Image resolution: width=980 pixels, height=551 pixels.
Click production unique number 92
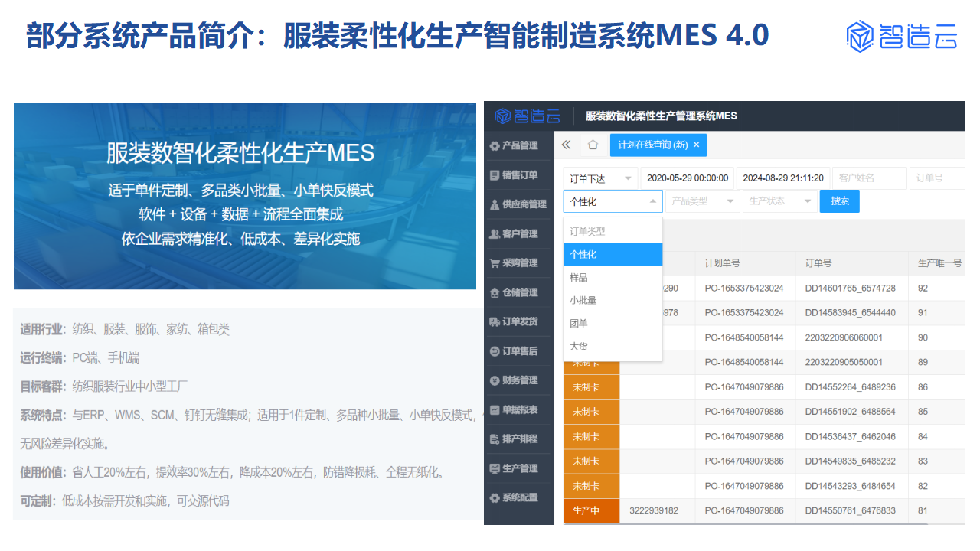pyautogui.click(x=923, y=289)
